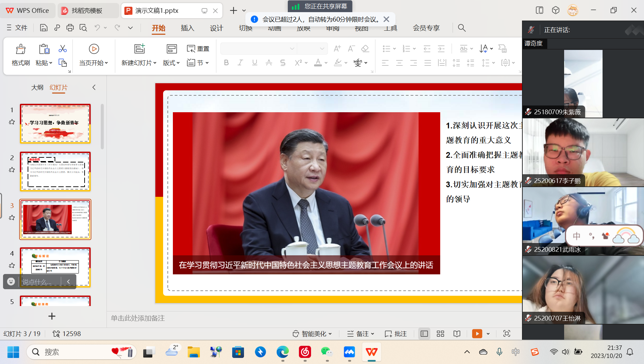Open the font color picker

pyautogui.click(x=326, y=63)
